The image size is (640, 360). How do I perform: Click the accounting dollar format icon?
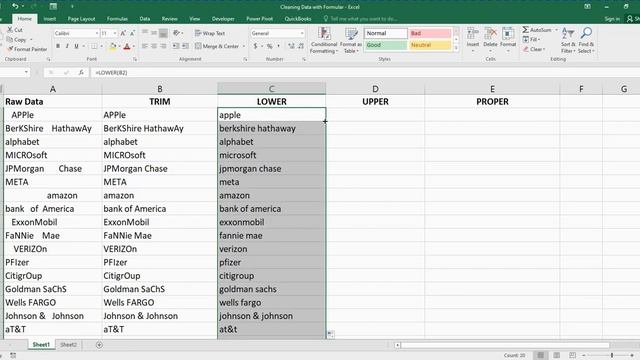[256, 47]
